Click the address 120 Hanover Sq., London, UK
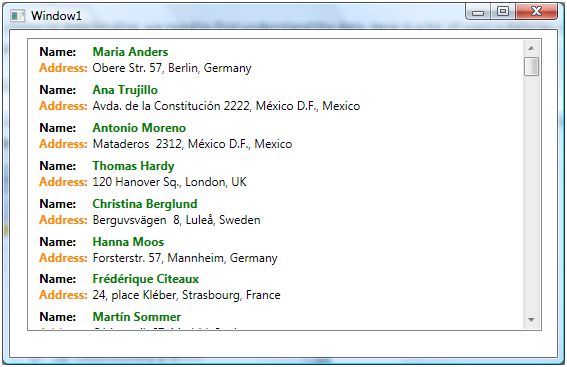This screenshot has width=567, height=367. pos(170,182)
